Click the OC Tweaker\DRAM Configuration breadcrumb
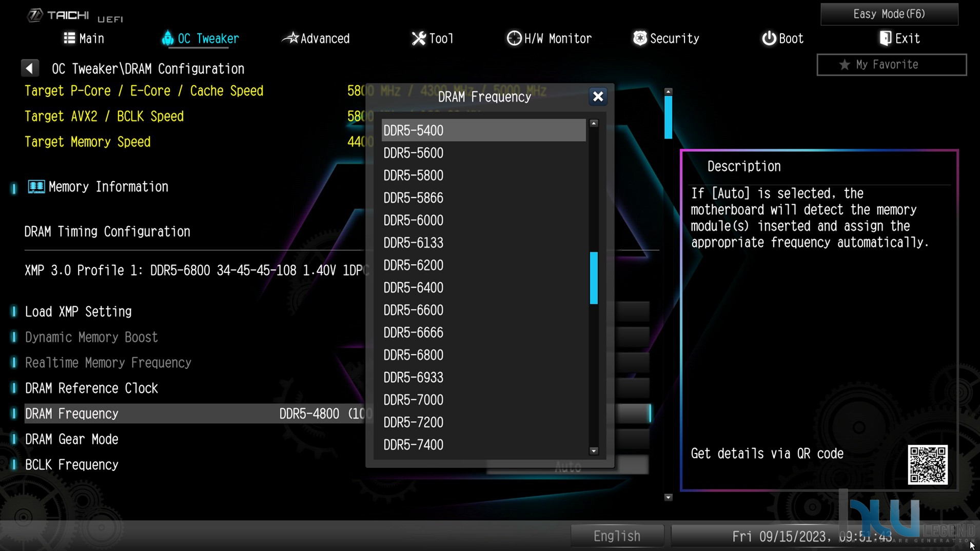The height and width of the screenshot is (551, 980). (x=148, y=69)
